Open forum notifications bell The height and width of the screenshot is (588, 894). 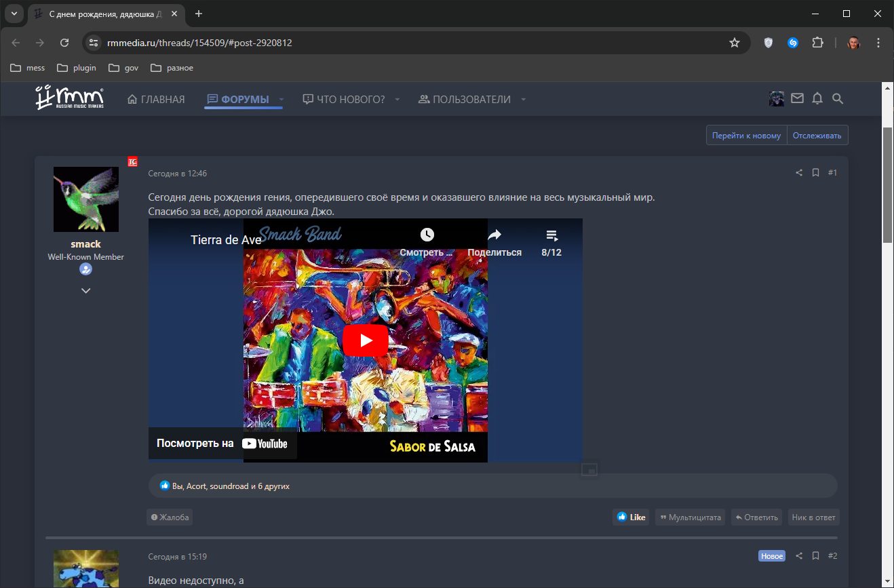[817, 99]
